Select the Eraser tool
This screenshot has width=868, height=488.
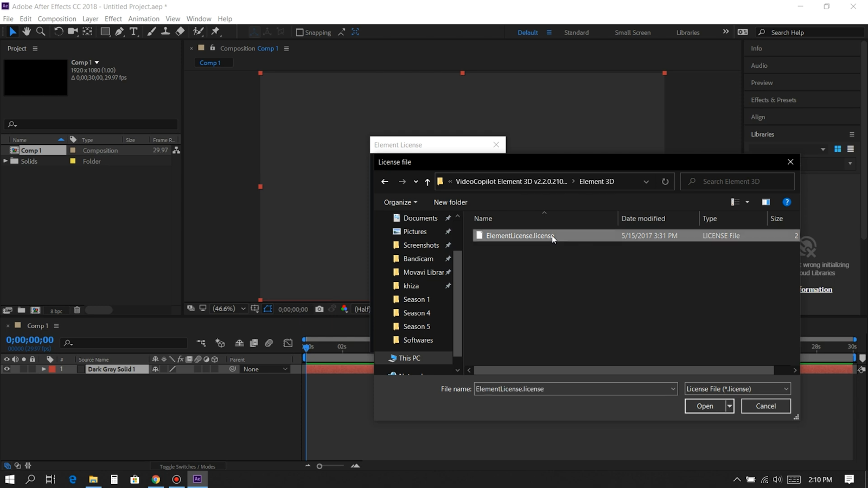pos(180,32)
